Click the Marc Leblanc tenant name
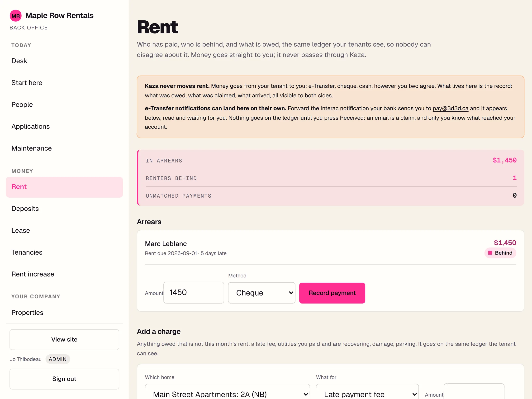The image size is (532, 399). point(166,244)
